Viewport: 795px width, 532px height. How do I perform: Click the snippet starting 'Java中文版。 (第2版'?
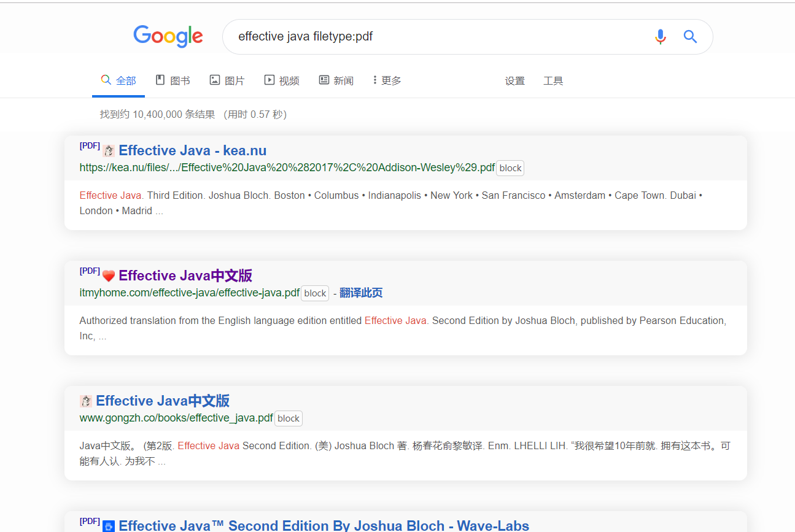405,453
